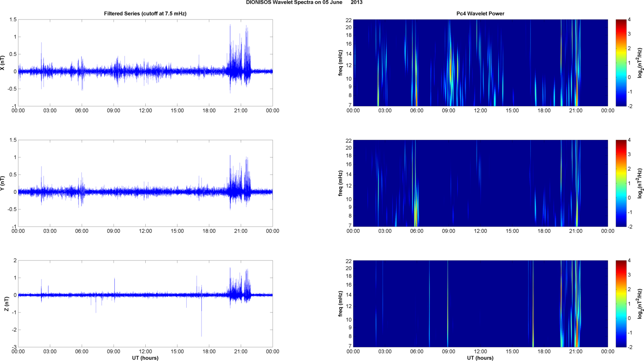Viewport: 644px width, 361px height.
Task: Click the colorbar beside the top spectrogram
Action: (621, 63)
